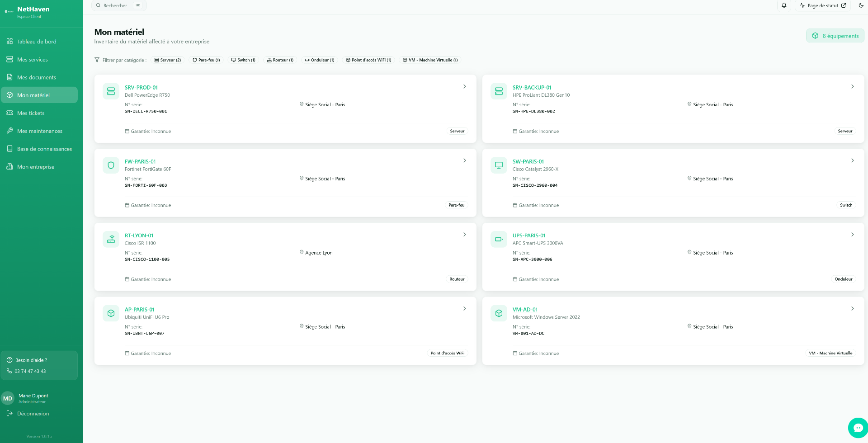
Task: Click the UPS battery icon for UPS-PARIS-01
Action: tap(499, 240)
